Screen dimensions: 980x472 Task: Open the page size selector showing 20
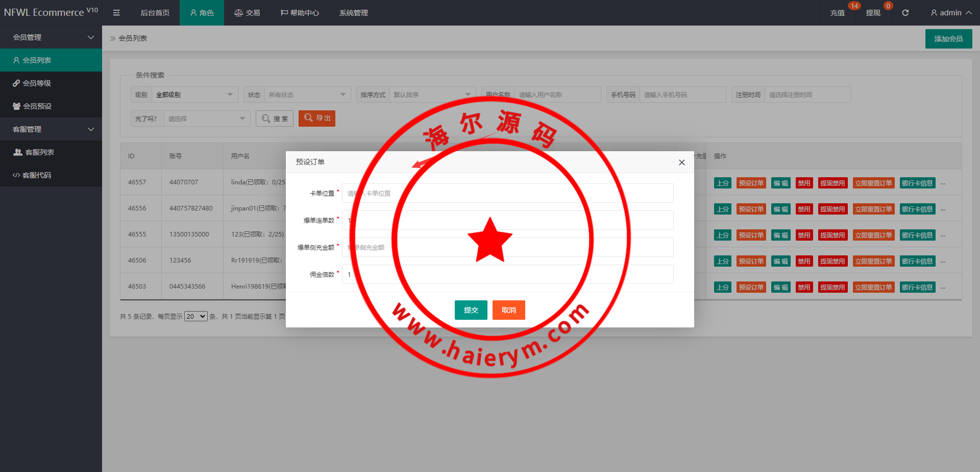(196, 317)
